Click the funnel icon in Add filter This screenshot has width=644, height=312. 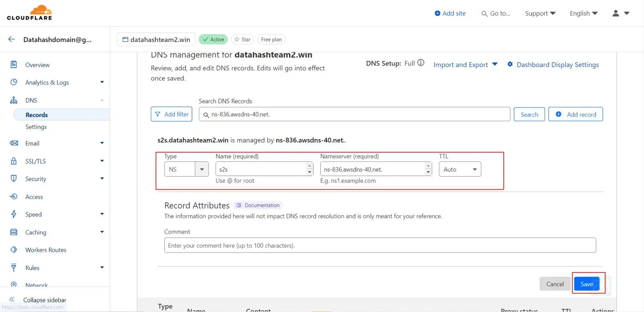[x=158, y=114]
